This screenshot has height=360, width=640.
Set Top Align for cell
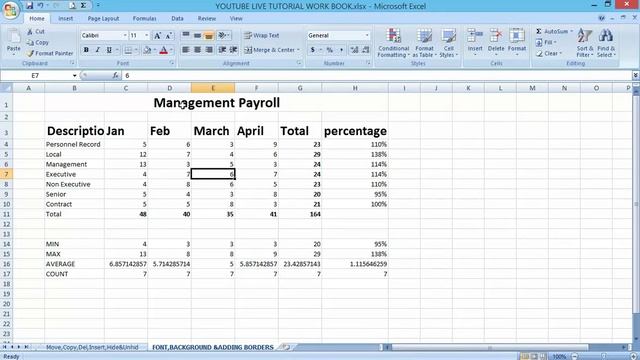click(186, 36)
